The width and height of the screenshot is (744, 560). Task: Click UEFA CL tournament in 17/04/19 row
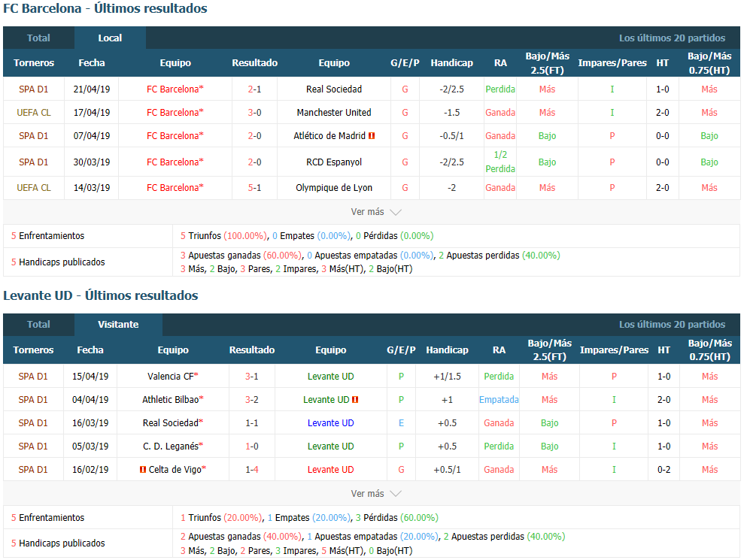click(34, 113)
